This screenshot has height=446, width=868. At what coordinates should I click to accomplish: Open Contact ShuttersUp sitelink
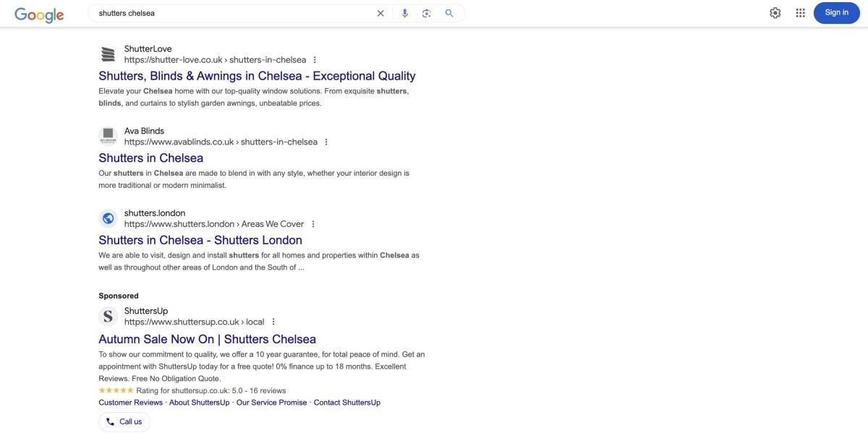(x=347, y=403)
